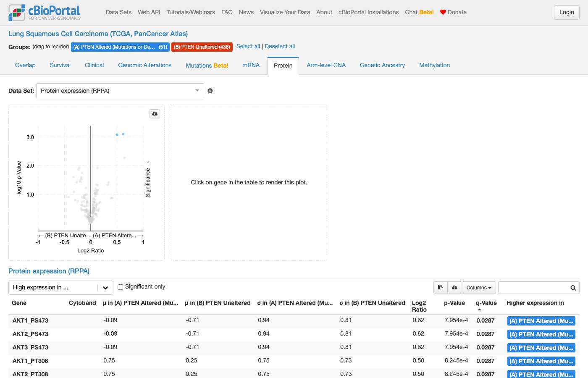
Task: Open Tutorials/Webinars link
Action: [191, 12]
